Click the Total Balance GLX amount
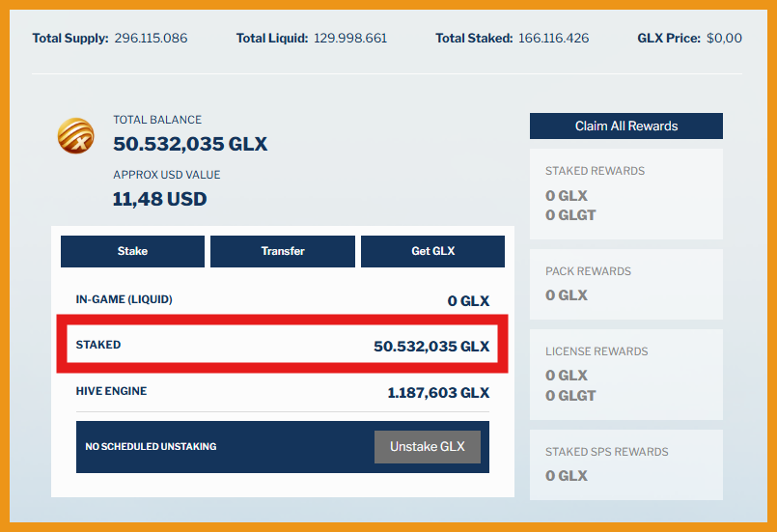777x532 pixels. 190,145
